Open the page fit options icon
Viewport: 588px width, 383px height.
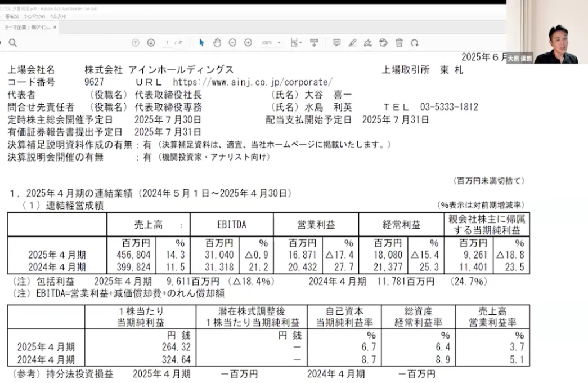click(295, 43)
